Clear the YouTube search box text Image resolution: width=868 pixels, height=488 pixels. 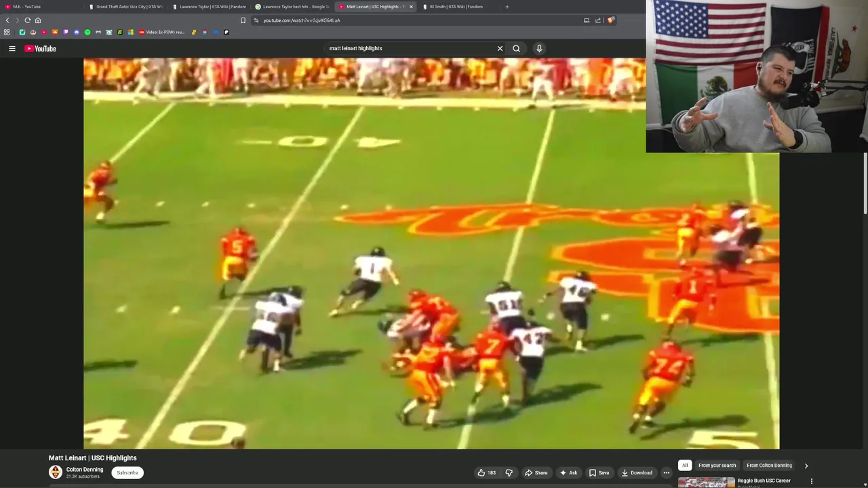tap(500, 48)
